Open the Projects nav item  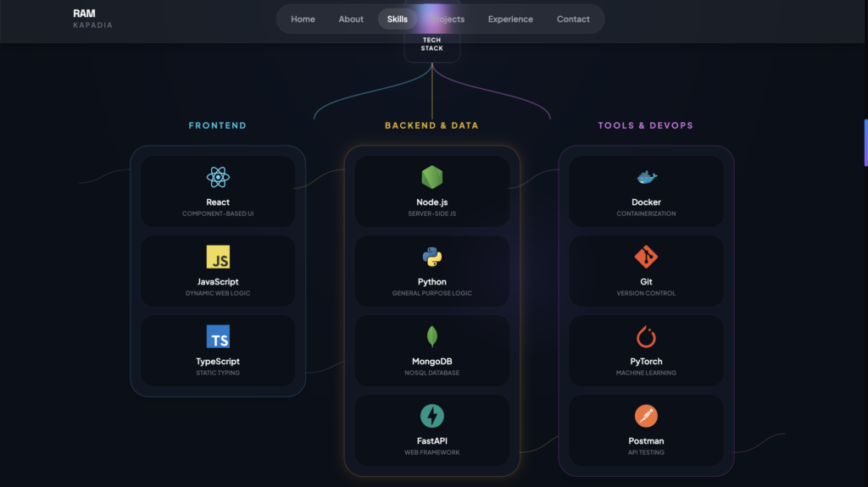click(448, 19)
